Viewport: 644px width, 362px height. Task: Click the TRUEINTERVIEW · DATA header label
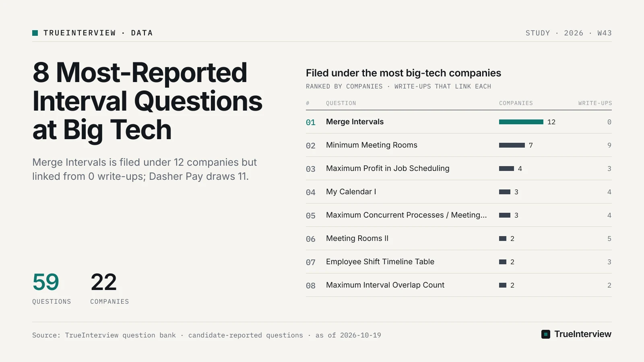(x=98, y=33)
